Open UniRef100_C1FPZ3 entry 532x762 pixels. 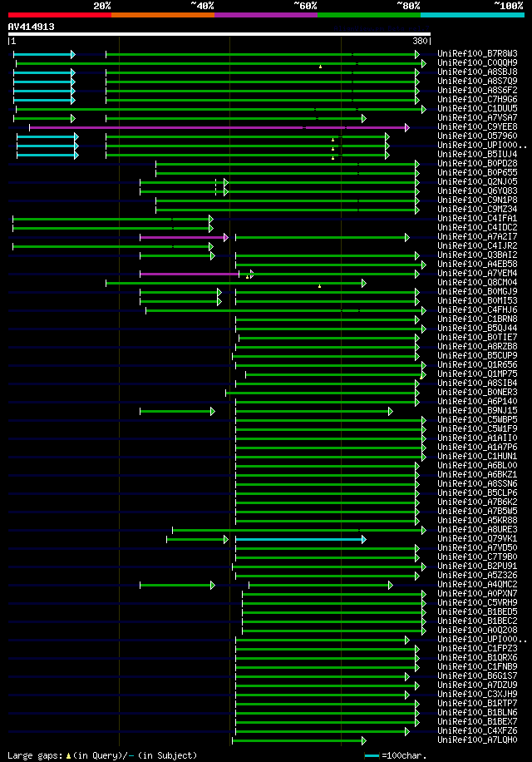coord(477,648)
